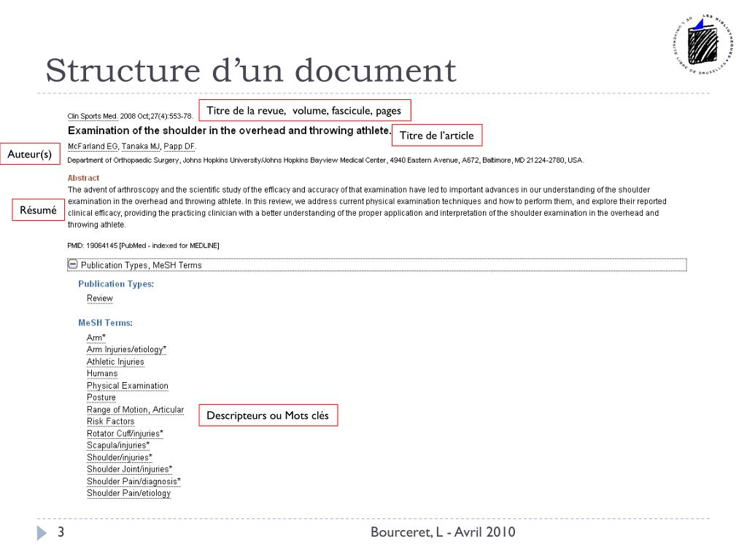
Task: Open the Clin Sports Med journal link
Action: click(93, 116)
